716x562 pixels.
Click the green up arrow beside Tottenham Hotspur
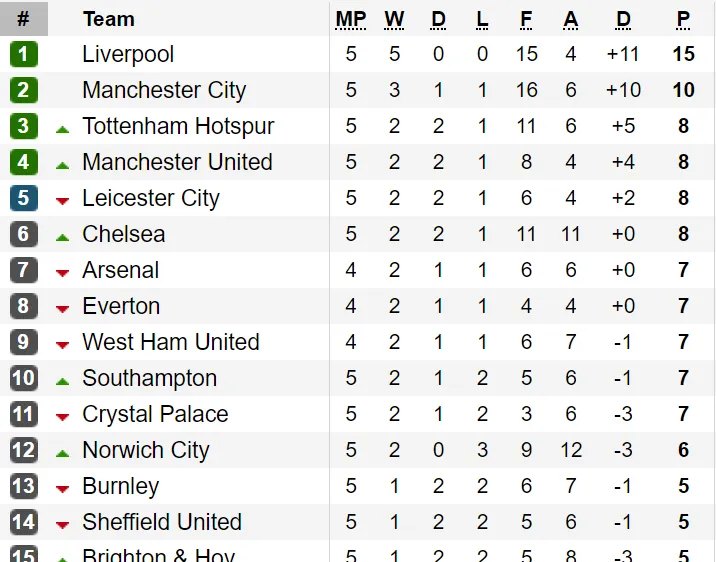(63, 130)
